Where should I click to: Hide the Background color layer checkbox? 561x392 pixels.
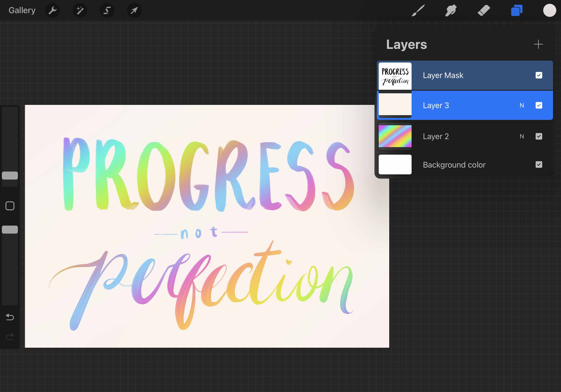539,165
